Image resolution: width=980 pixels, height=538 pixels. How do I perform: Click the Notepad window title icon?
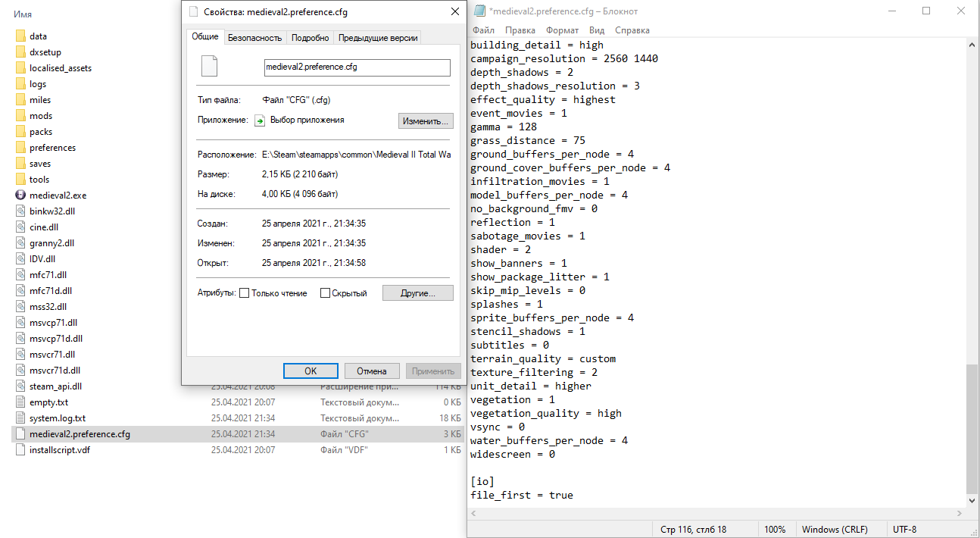coord(479,11)
